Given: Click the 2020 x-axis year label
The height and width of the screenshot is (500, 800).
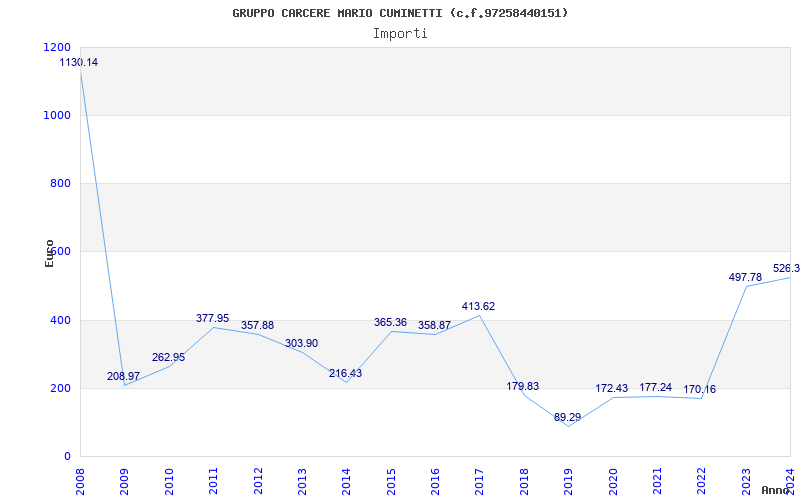Looking at the screenshot, I should tap(613, 481).
